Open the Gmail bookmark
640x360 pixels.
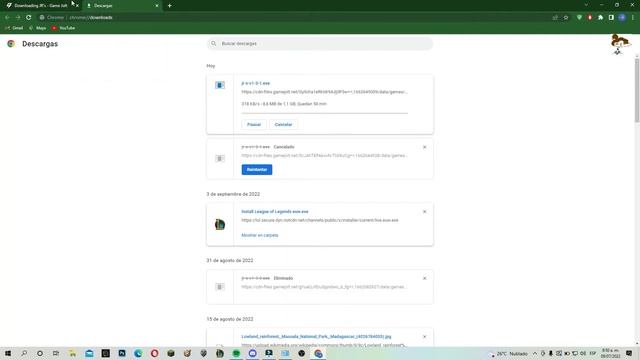pyautogui.click(x=14, y=28)
